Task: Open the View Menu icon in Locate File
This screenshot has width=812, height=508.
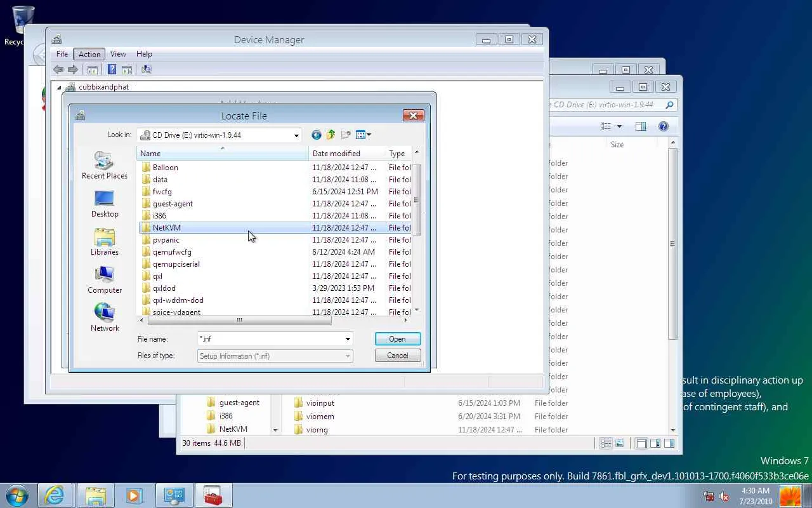Action: (363, 135)
